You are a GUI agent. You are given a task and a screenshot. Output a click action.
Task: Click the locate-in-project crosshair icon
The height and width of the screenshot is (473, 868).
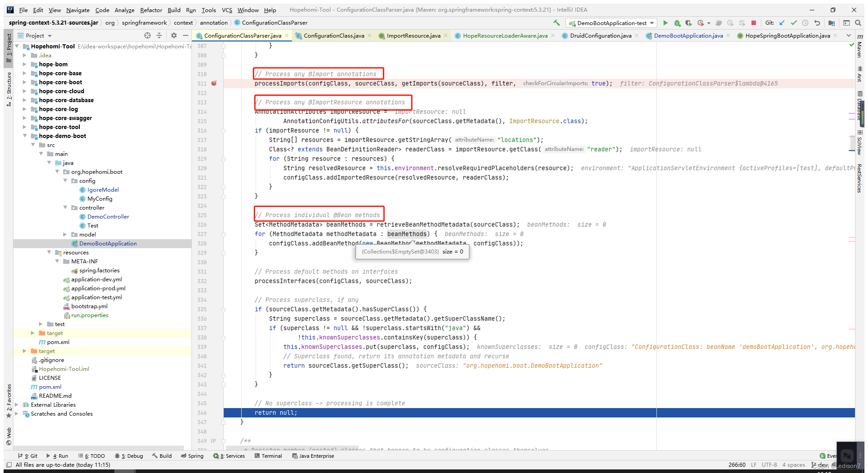click(148, 35)
